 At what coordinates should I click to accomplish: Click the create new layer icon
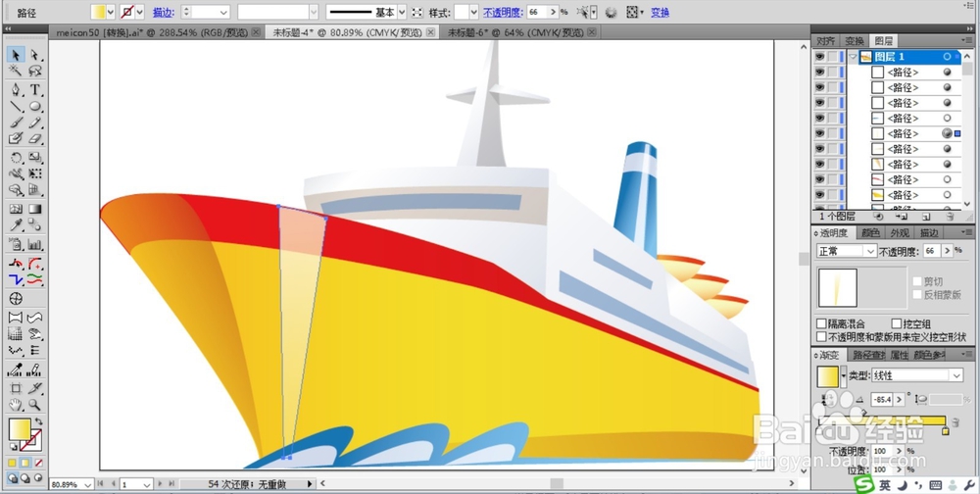pos(926,217)
